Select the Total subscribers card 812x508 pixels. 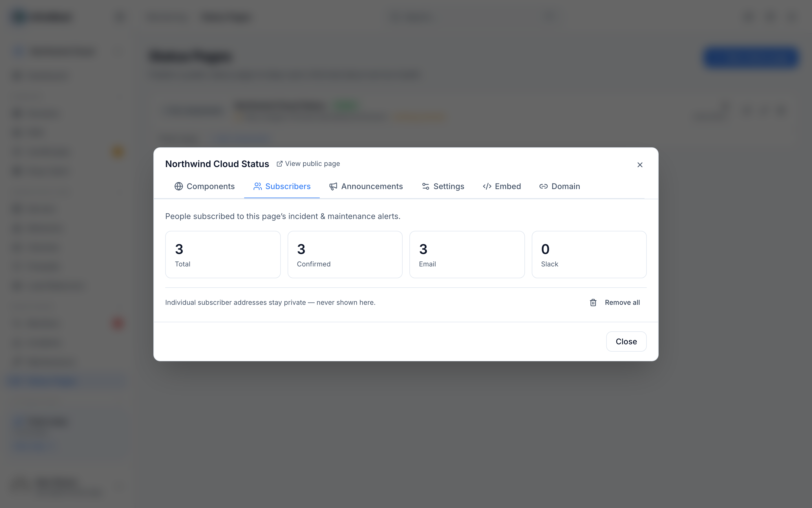[x=223, y=254]
